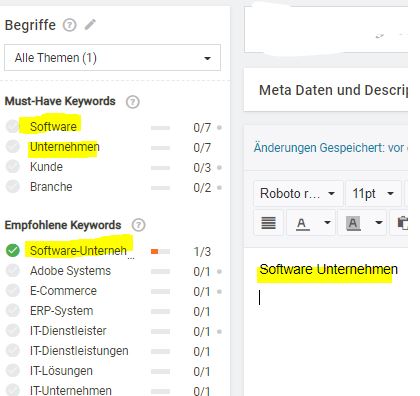The width and height of the screenshot is (420, 396).
Task: Click the Unternehmen keyword label
Action: coord(65,147)
